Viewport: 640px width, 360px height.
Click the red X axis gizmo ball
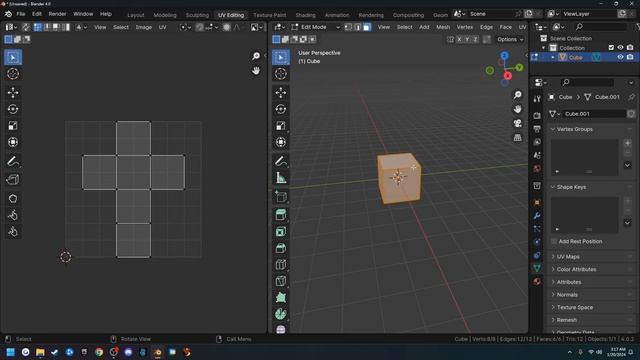point(507,76)
